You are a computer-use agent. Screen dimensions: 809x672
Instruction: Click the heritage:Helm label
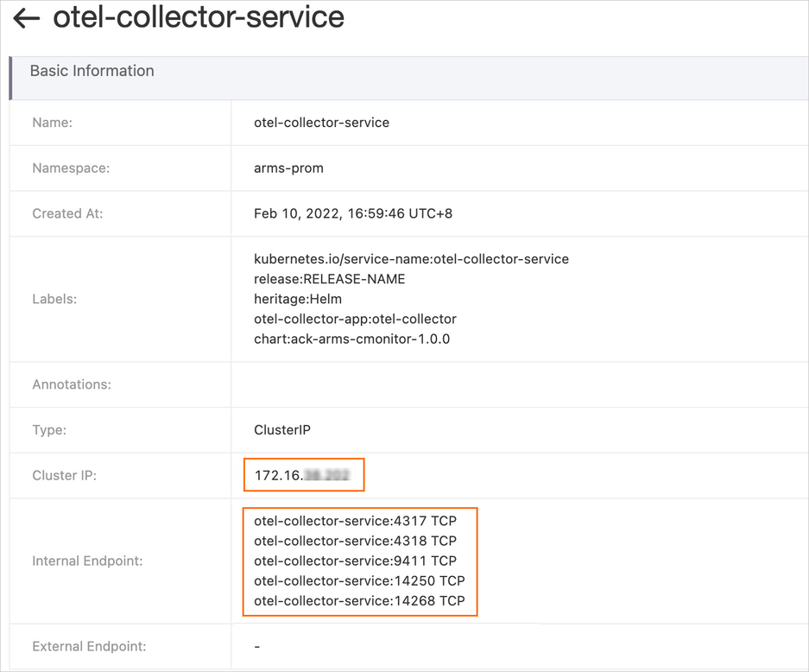coord(298,299)
